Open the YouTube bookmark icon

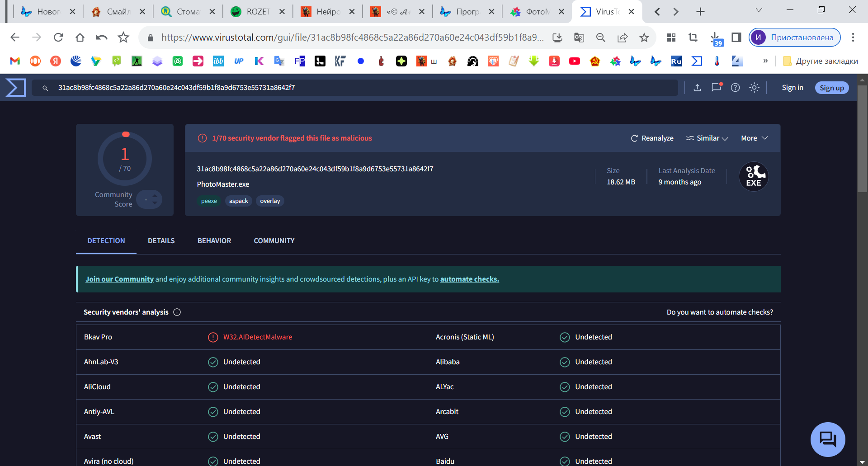click(575, 61)
